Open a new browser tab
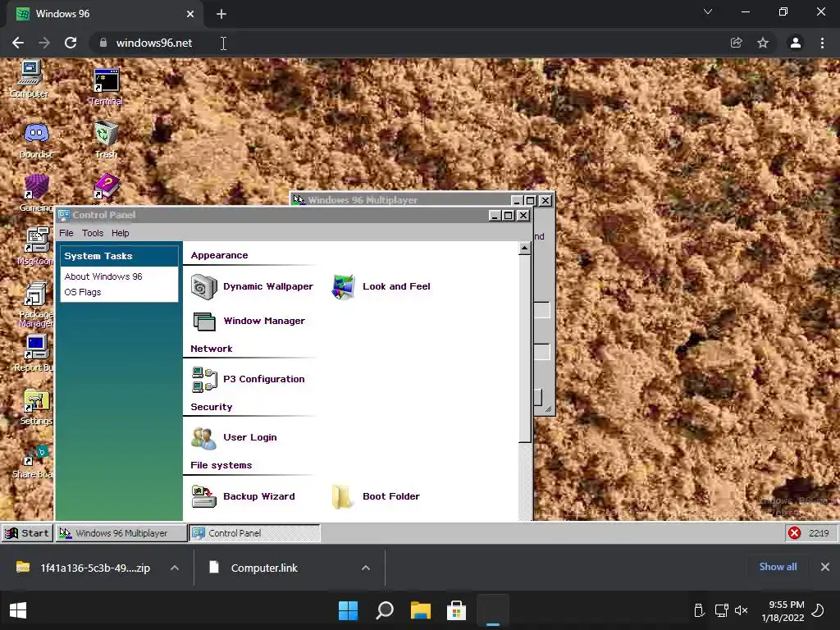 coord(221,14)
